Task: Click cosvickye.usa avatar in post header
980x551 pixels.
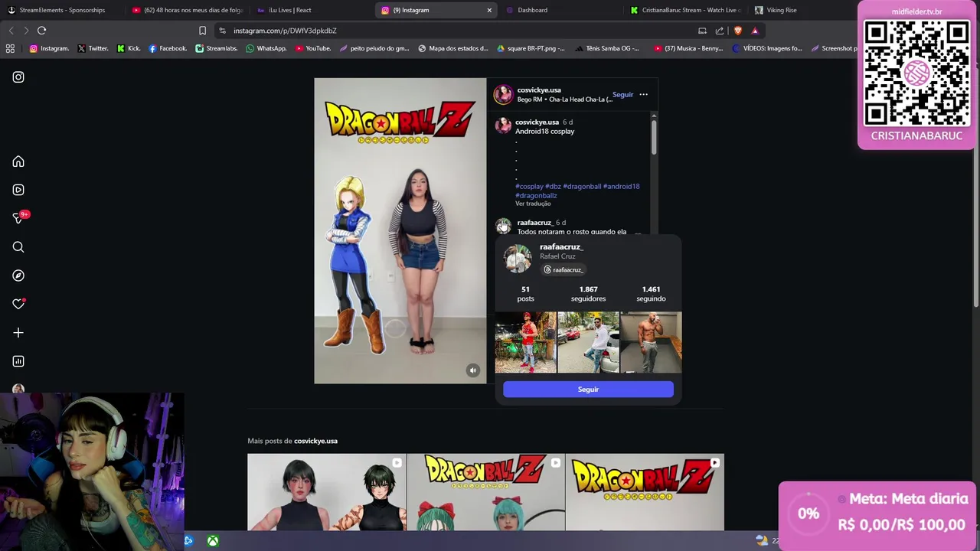Action: pyautogui.click(x=503, y=94)
